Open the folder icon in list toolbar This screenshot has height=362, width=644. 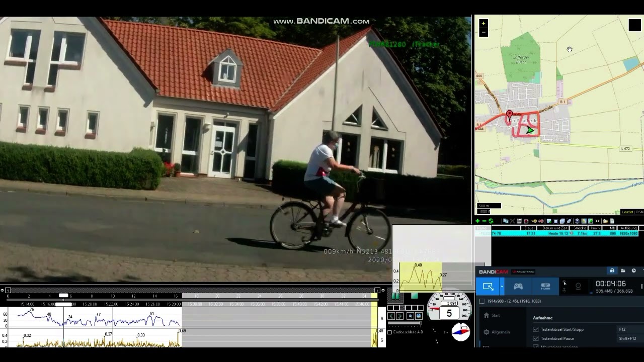click(x=605, y=221)
